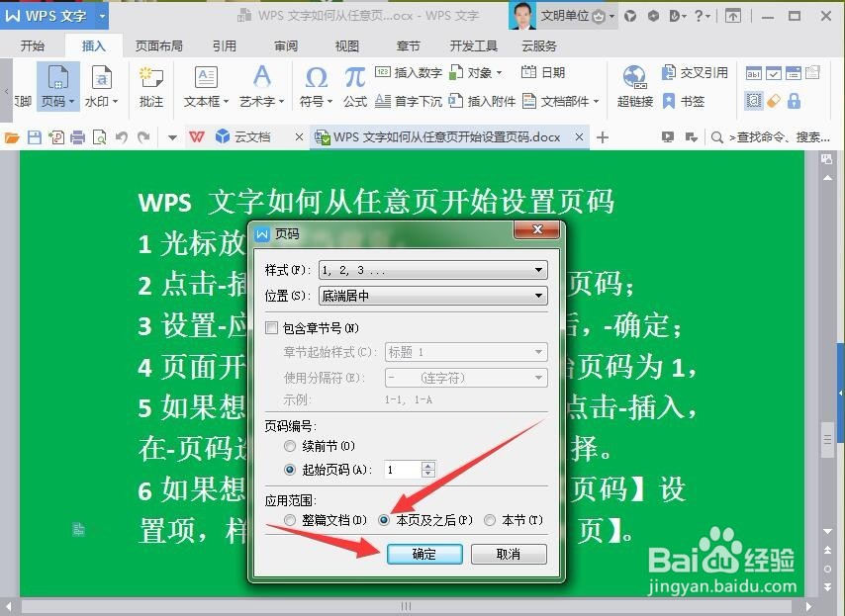Click 插入附件 insert attachment
This screenshot has height=616, width=845.
482,101
